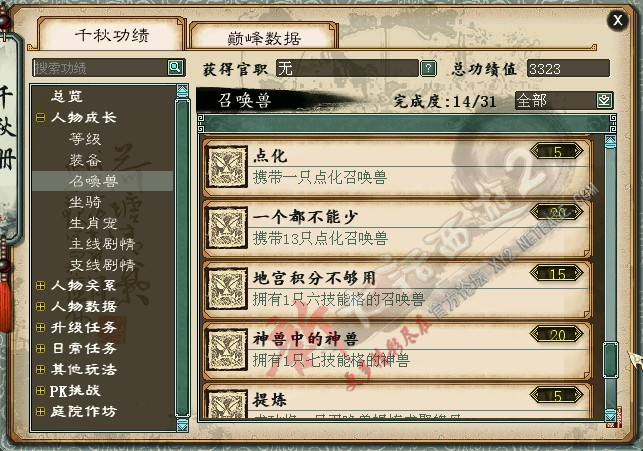
Task: Expand the 人物关系 category
Action: click(40, 285)
